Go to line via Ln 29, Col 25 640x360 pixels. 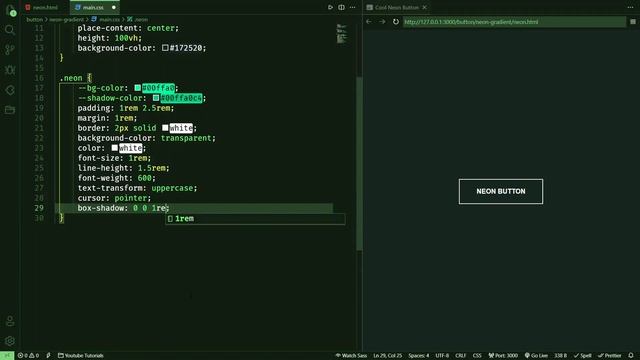pos(387,356)
